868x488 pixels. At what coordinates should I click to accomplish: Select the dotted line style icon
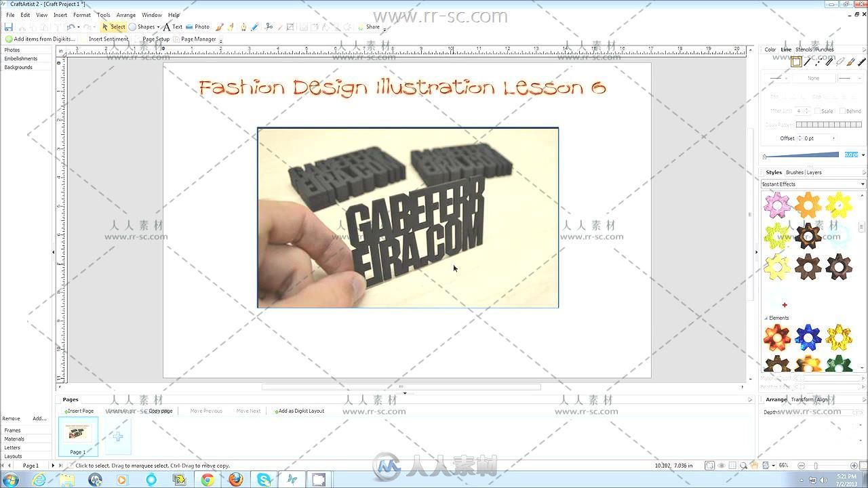(818, 62)
